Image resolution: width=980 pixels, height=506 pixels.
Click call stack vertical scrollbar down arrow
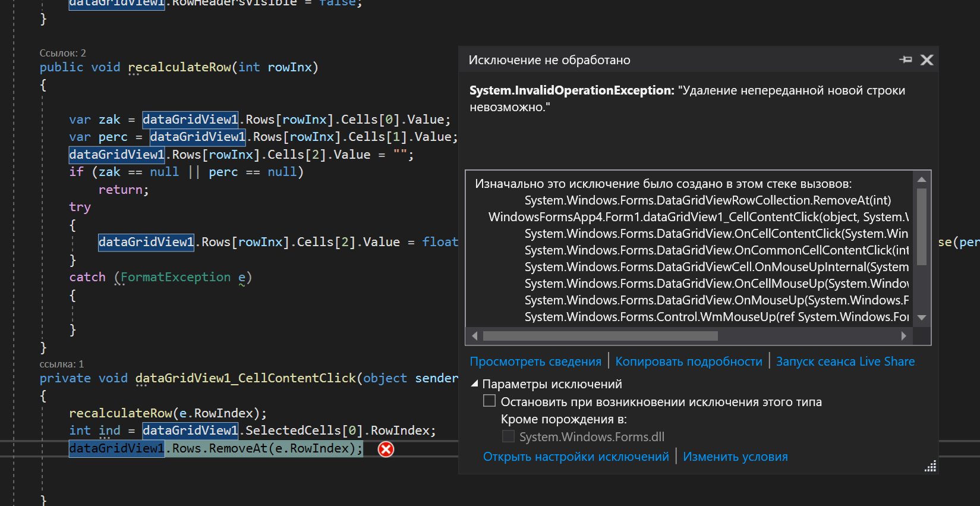pos(922,318)
